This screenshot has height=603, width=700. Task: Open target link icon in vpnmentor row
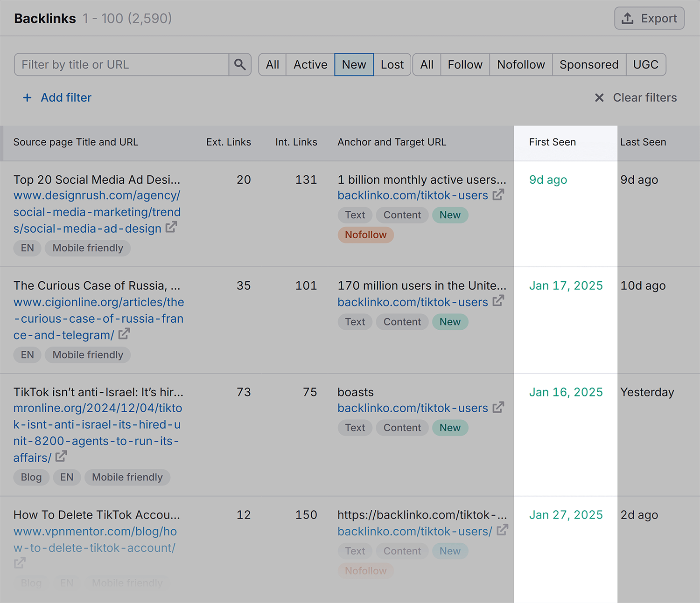tap(503, 531)
